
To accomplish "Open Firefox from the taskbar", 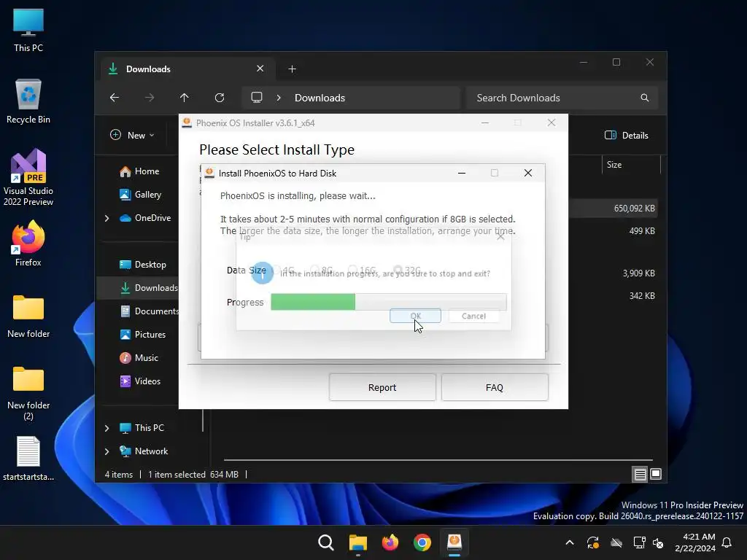I will click(x=390, y=542).
